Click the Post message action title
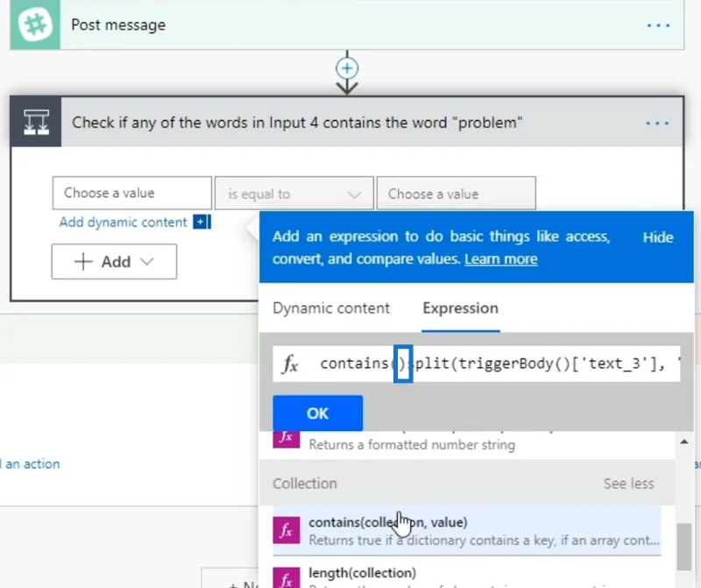This screenshot has width=701, height=588. pyautogui.click(x=118, y=25)
